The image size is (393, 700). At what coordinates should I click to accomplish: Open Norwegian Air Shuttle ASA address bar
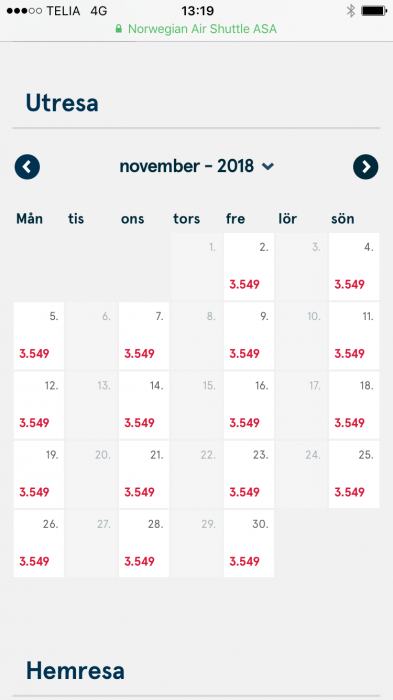point(196,29)
